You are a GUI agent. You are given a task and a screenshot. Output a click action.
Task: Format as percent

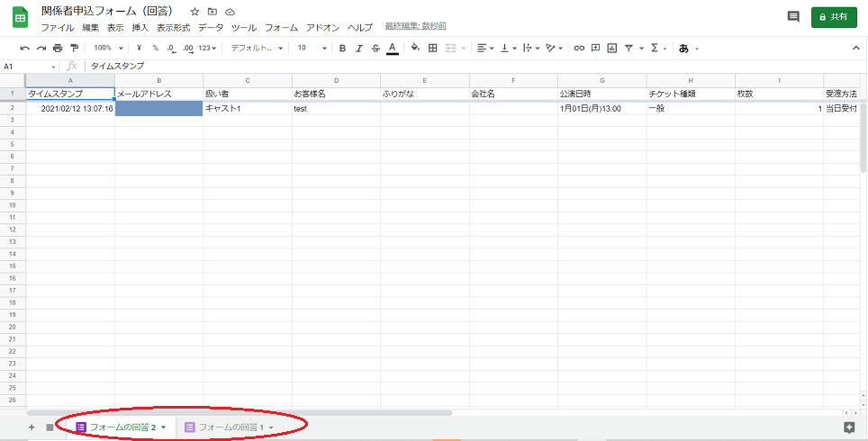click(x=156, y=48)
